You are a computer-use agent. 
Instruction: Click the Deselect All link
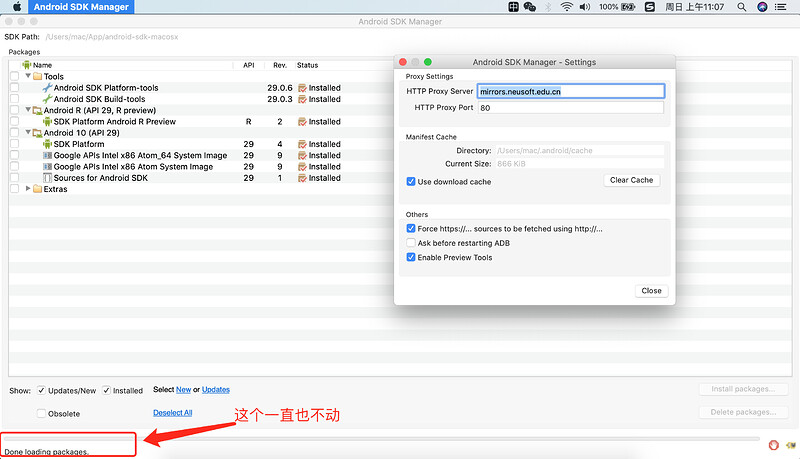pyautogui.click(x=172, y=413)
